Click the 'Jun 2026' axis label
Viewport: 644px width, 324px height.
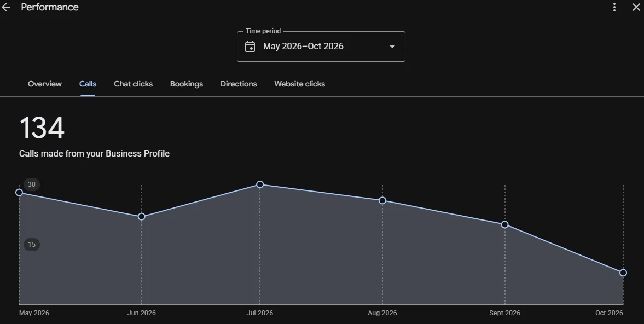pos(142,313)
